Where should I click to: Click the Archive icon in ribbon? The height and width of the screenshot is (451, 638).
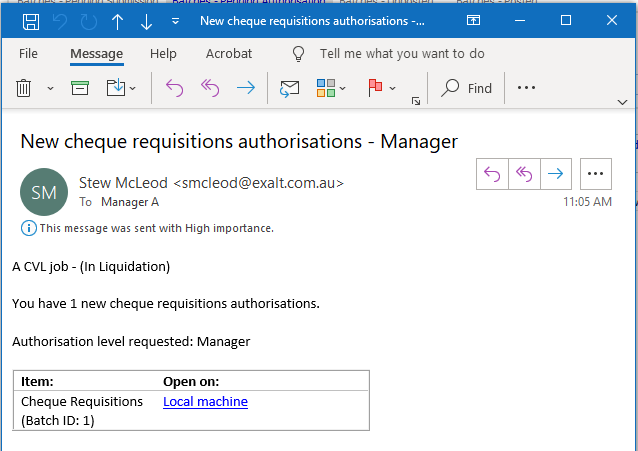80,88
